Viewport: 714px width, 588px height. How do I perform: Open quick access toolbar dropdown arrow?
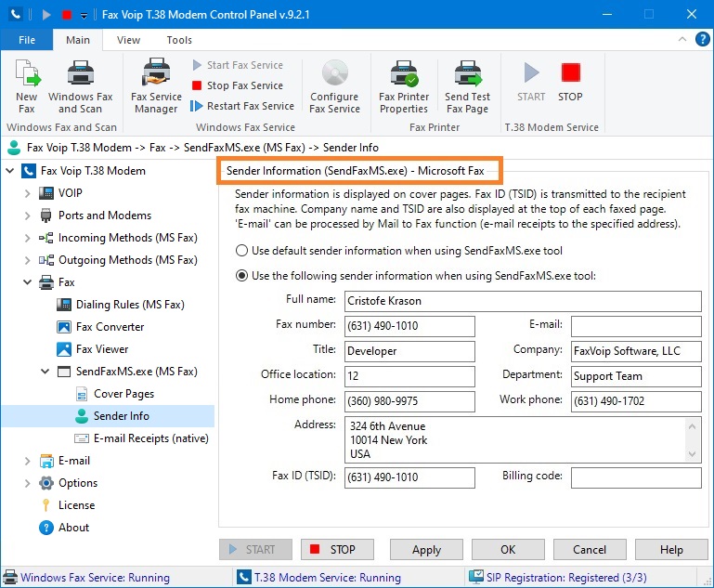pyautogui.click(x=84, y=16)
